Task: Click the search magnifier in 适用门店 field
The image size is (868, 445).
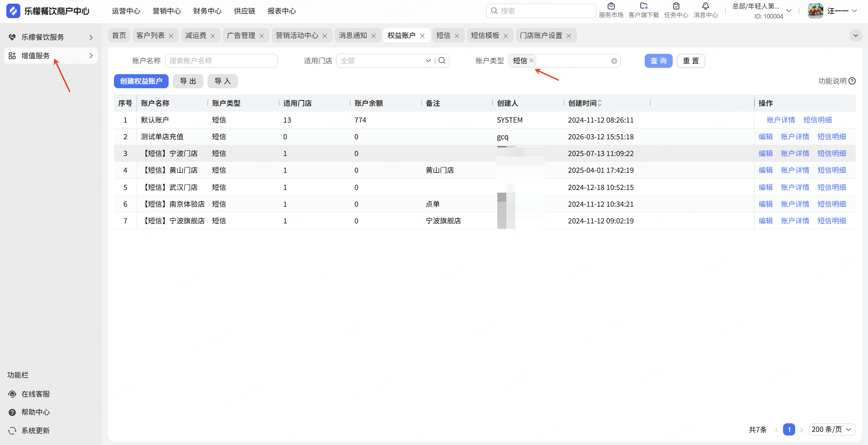Action: [442, 61]
